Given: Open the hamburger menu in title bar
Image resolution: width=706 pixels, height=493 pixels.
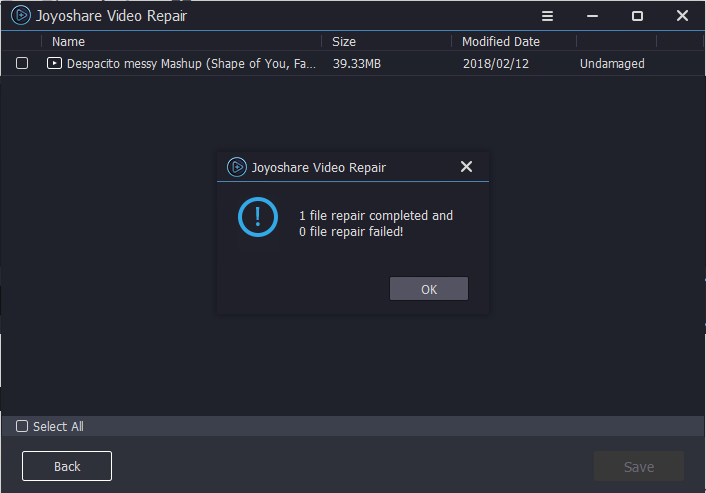Looking at the screenshot, I should [547, 16].
